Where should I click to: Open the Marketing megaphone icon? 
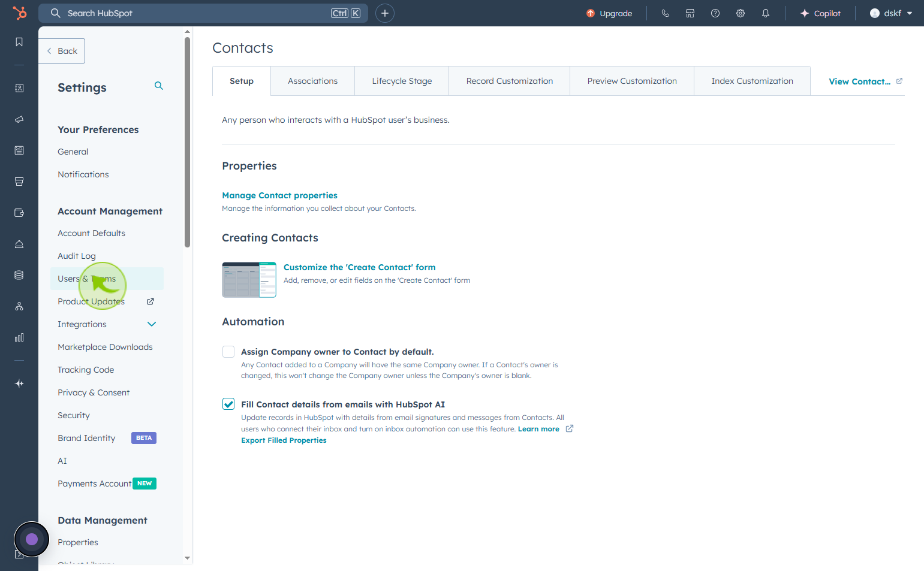click(x=19, y=119)
